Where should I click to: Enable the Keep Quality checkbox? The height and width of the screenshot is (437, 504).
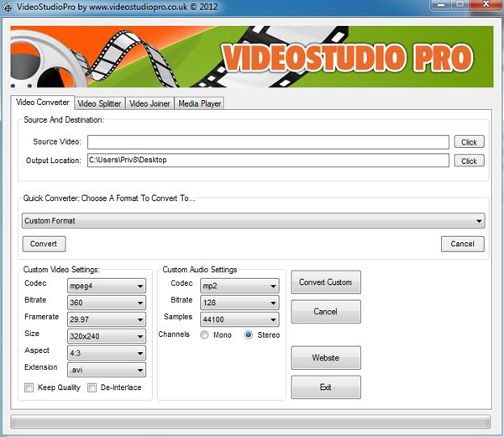tap(29, 387)
